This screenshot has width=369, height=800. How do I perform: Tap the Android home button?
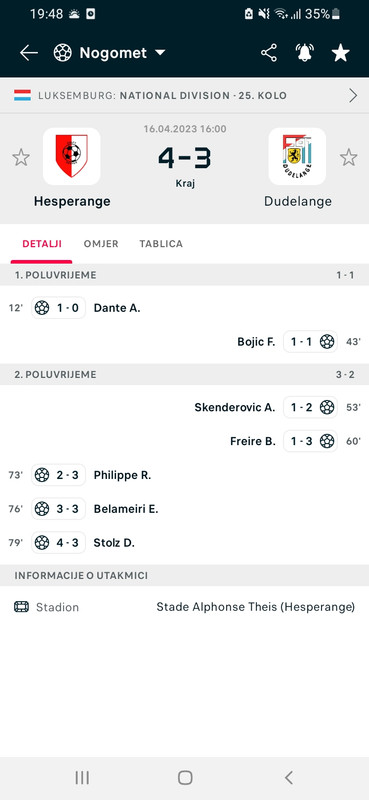185,778
